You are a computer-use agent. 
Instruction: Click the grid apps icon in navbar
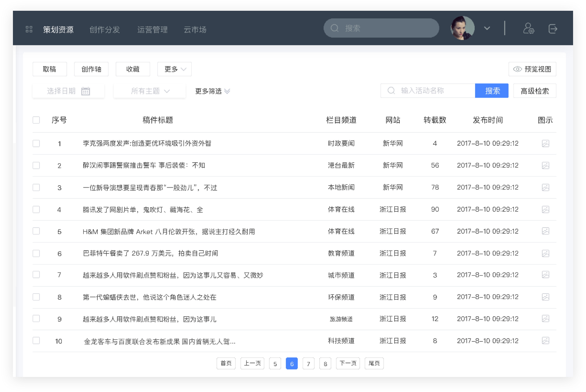[x=29, y=29]
